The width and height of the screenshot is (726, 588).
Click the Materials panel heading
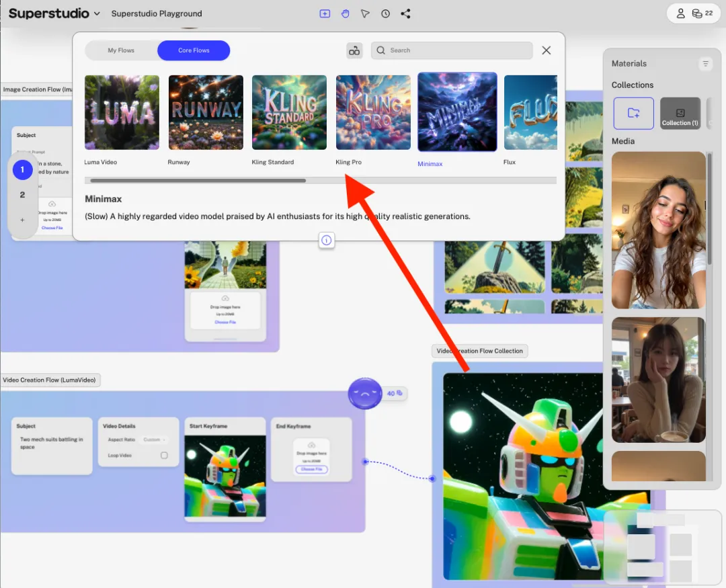pyautogui.click(x=629, y=64)
